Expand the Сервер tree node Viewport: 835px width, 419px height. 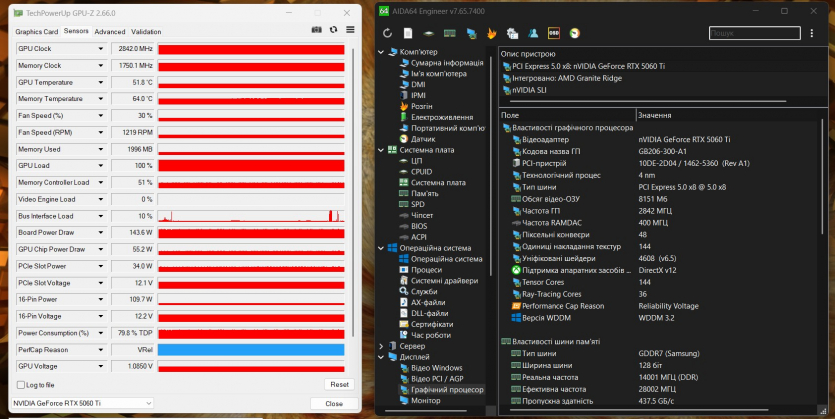tap(380, 345)
